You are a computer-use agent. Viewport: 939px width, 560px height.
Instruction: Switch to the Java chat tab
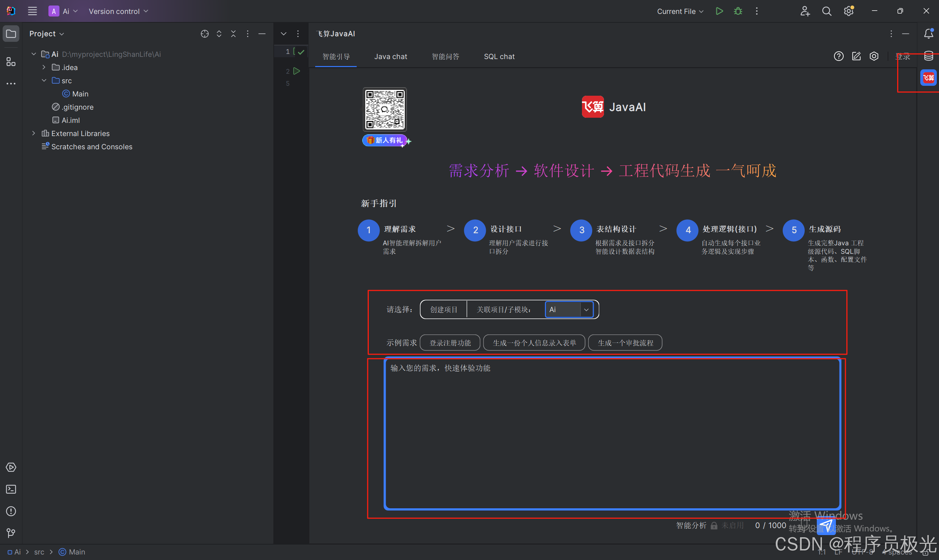(x=390, y=56)
